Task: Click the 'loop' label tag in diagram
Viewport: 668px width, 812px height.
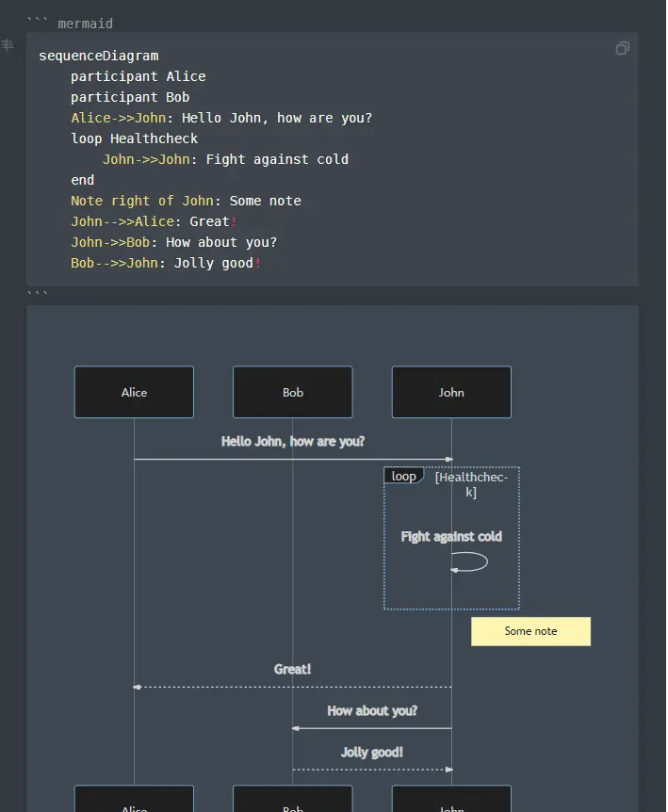Action: tap(403, 476)
